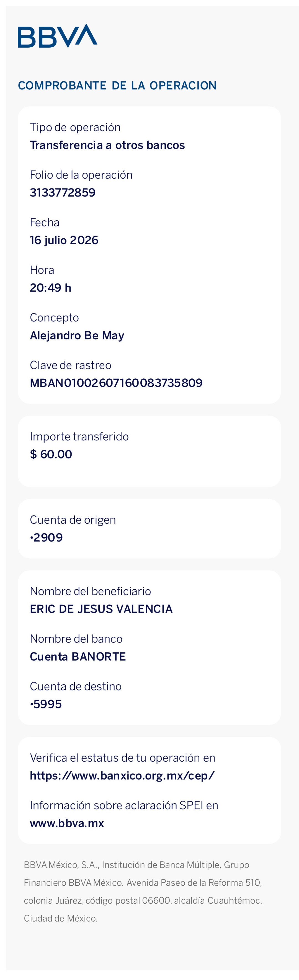Click the destination account •5995
Screen dimensions: 299x980
click(x=46, y=704)
